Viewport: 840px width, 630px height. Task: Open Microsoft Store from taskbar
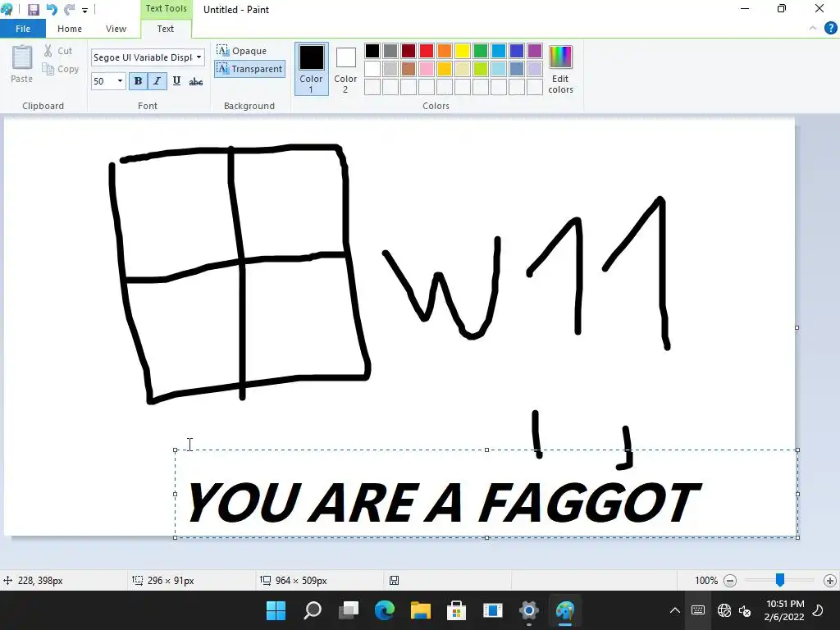click(456, 610)
